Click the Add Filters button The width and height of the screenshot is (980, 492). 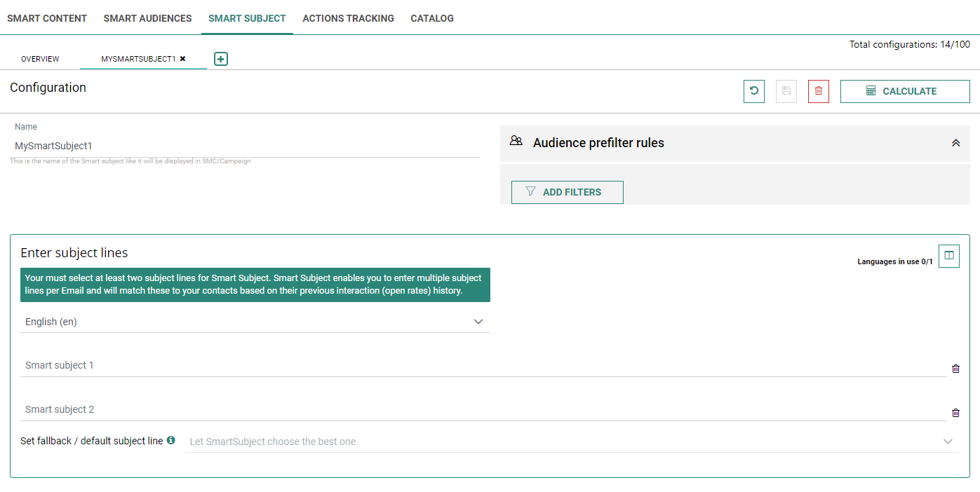pyautogui.click(x=567, y=192)
